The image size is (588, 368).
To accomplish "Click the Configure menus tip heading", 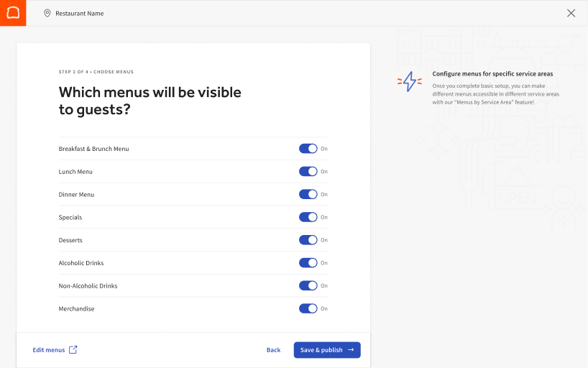I will point(492,73).
